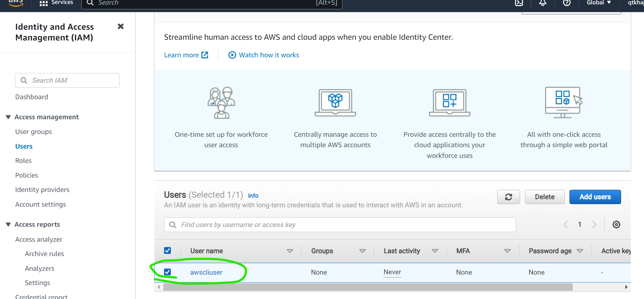Viewport: 644px width, 299px height.
Task: Sort by the Password age column arrow
Action: 580,251
